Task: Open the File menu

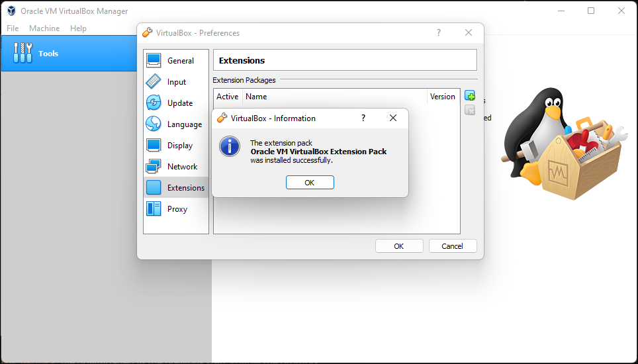Action: point(13,28)
